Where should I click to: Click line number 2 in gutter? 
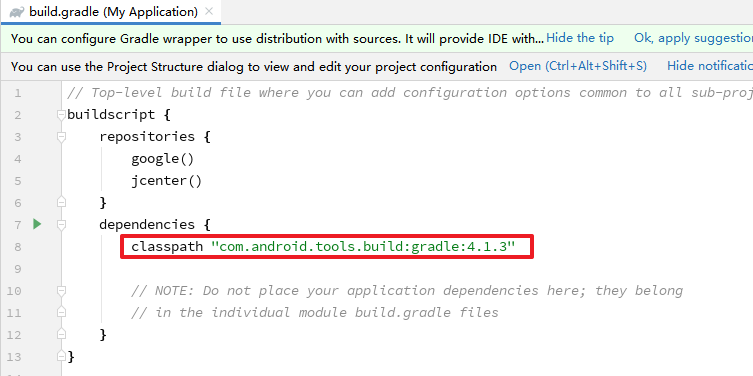18,115
